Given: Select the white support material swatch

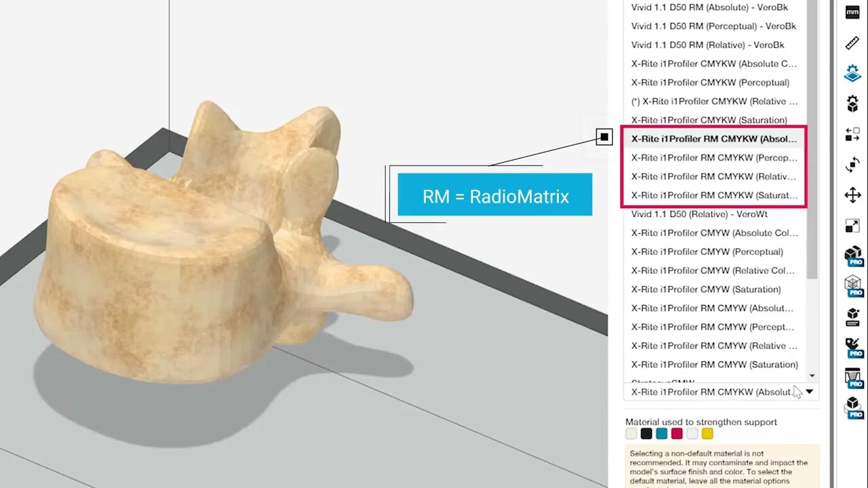Looking at the screenshot, I should 692,434.
